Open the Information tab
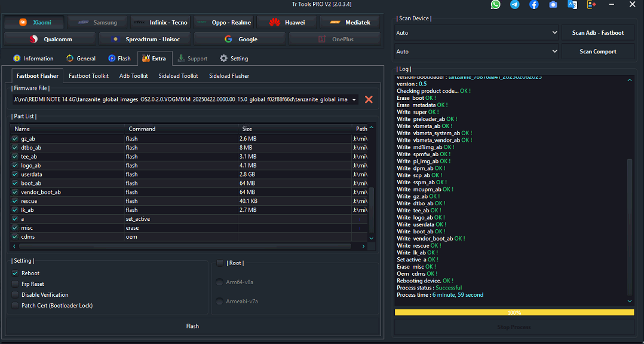The height and width of the screenshot is (344, 644). [x=33, y=59]
